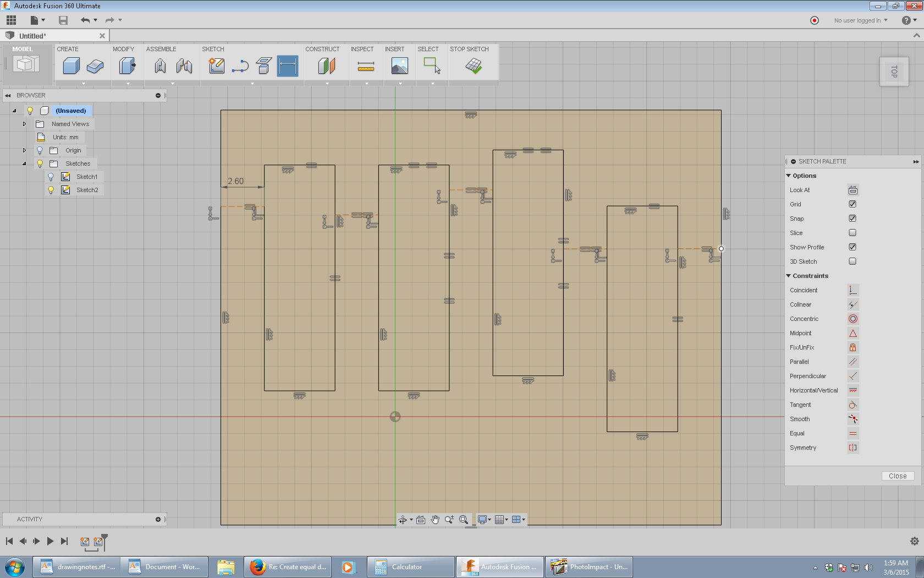Screen dimensions: 924x578
Task: Click the TOP face of view cube
Action: click(894, 72)
